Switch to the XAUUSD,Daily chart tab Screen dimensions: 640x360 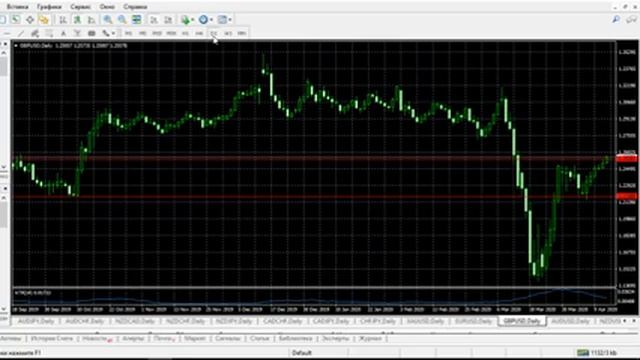tap(425, 321)
